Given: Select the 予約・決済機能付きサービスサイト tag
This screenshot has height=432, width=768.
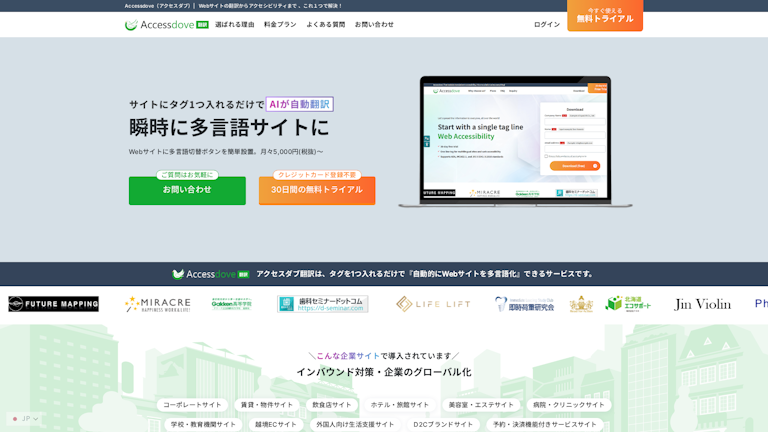Looking at the screenshot, I should point(545,424).
